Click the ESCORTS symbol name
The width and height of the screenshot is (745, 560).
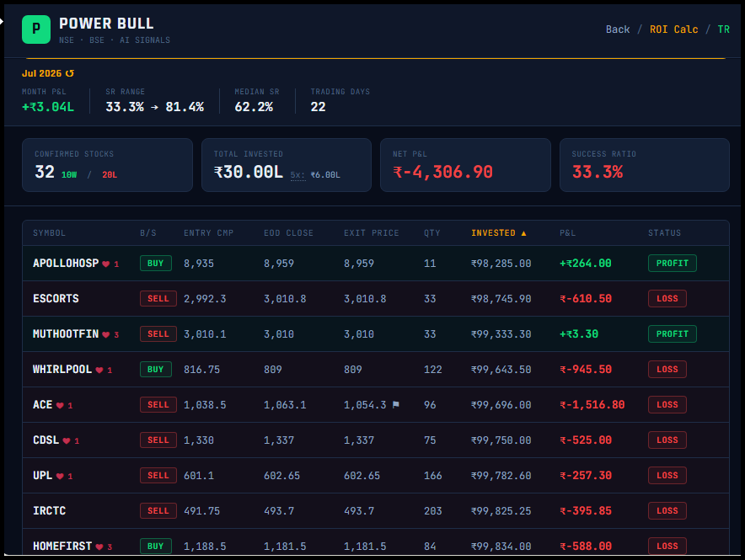[56, 298]
